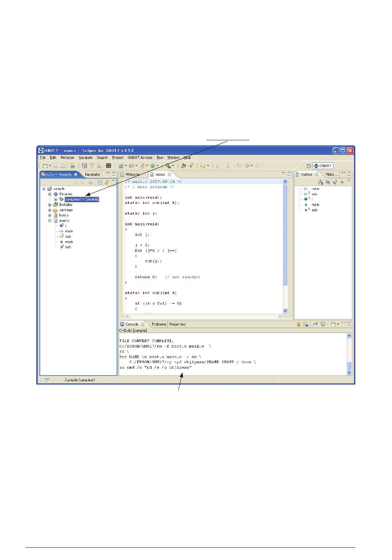Toggle Hide Fields in Outline toolbar
392x560 pixels.
(x=328, y=182)
